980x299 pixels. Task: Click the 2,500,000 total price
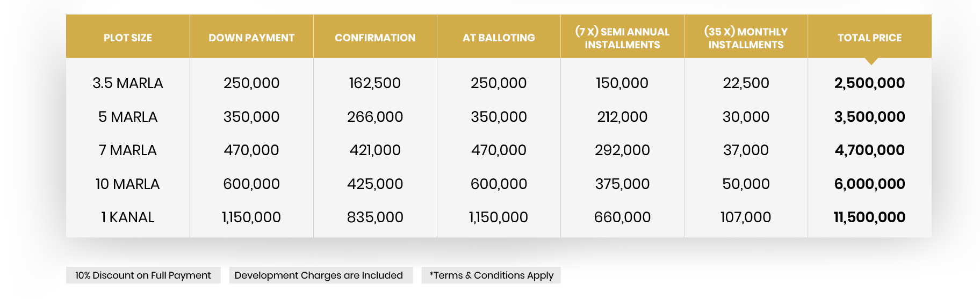(869, 83)
